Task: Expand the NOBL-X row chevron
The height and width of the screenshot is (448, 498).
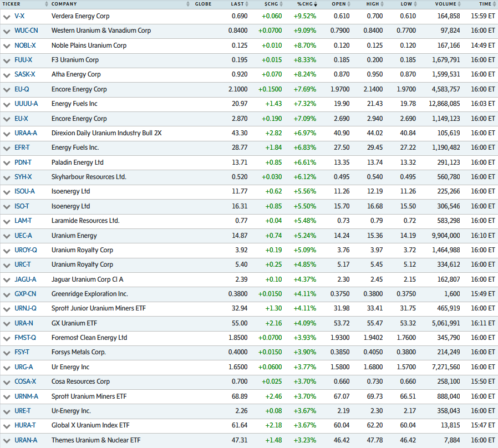Action: coord(7,46)
